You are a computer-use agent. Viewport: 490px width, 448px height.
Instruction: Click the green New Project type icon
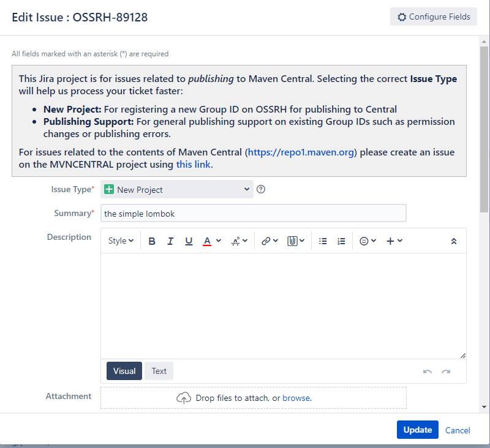pos(109,189)
